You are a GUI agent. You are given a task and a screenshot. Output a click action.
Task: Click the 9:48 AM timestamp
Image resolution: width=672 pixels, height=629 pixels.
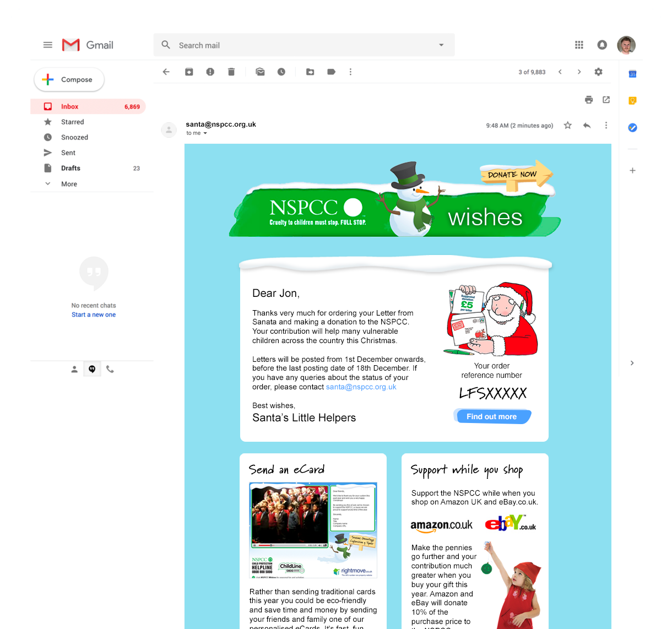coord(519,126)
